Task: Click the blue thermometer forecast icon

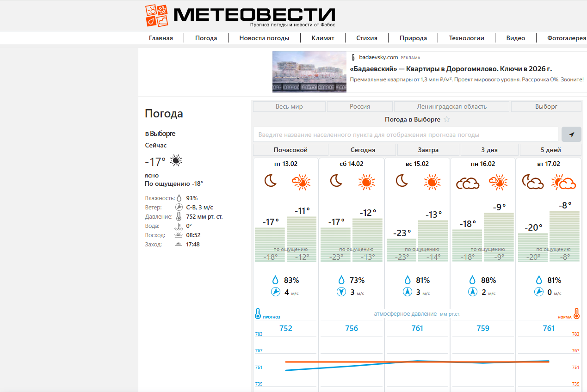Action: coord(258,314)
